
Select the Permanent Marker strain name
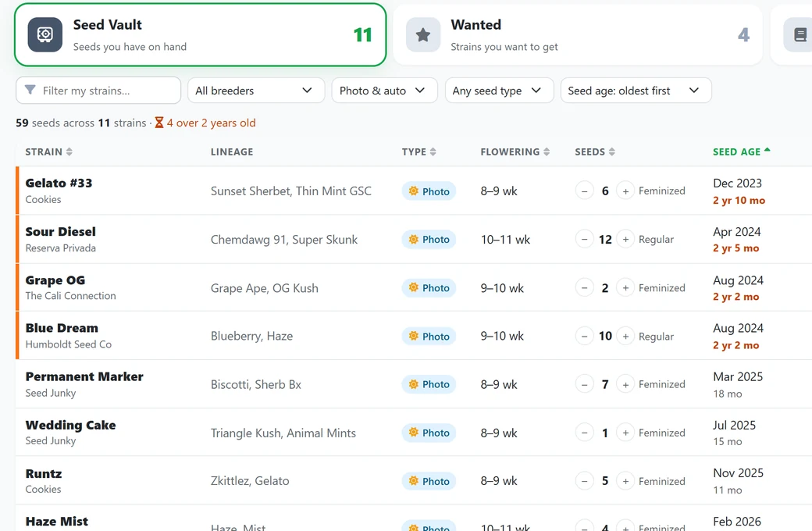point(84,376)
